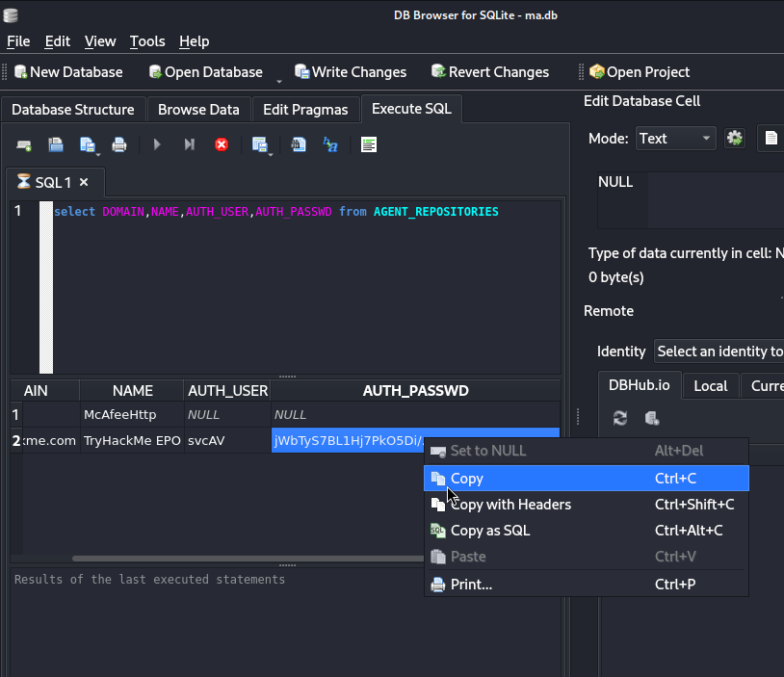This screenshot has height=677, width=784.
Task: Open the View menu
Action: [100, 41]
